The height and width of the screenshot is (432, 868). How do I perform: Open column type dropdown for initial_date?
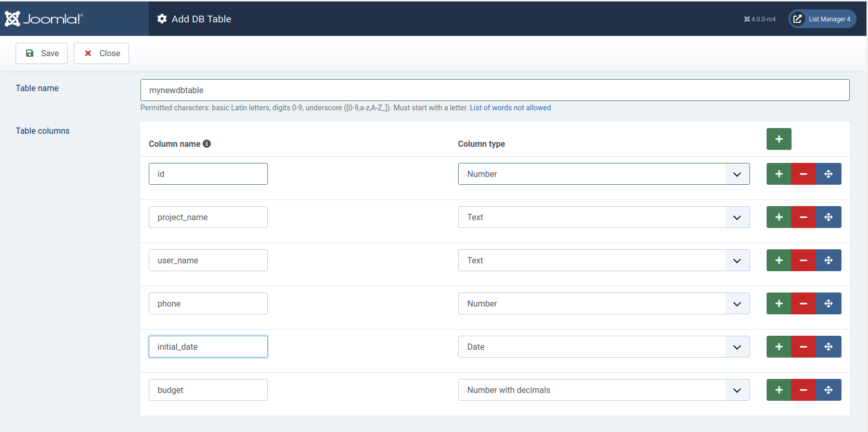pyautogui.click(x=604, y=347)
